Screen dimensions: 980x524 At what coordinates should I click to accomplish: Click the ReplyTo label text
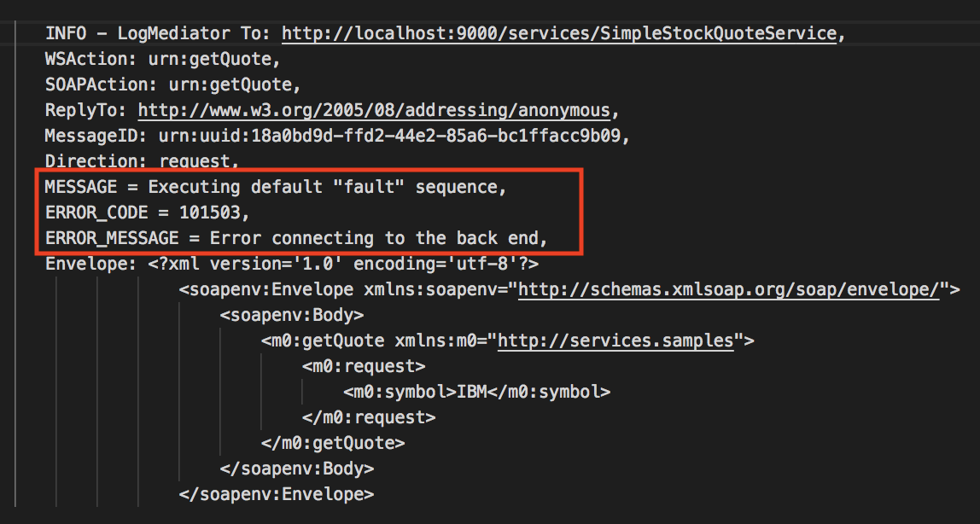85,111
